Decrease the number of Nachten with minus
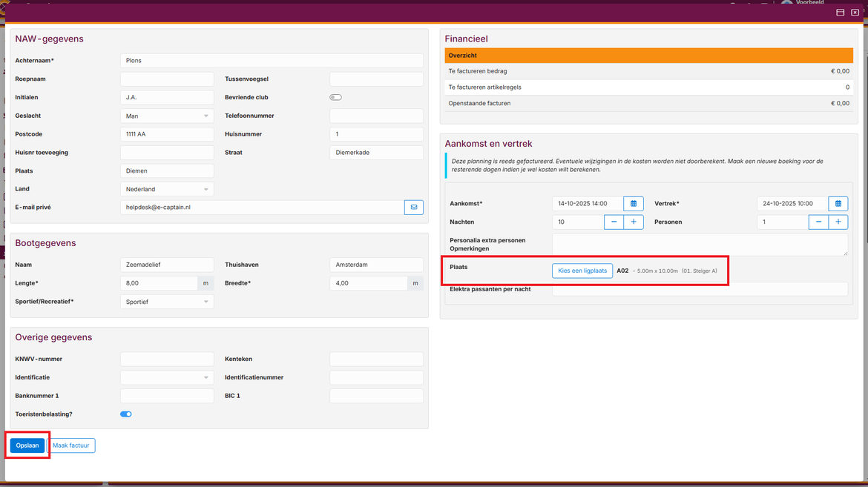 [614, 222]
